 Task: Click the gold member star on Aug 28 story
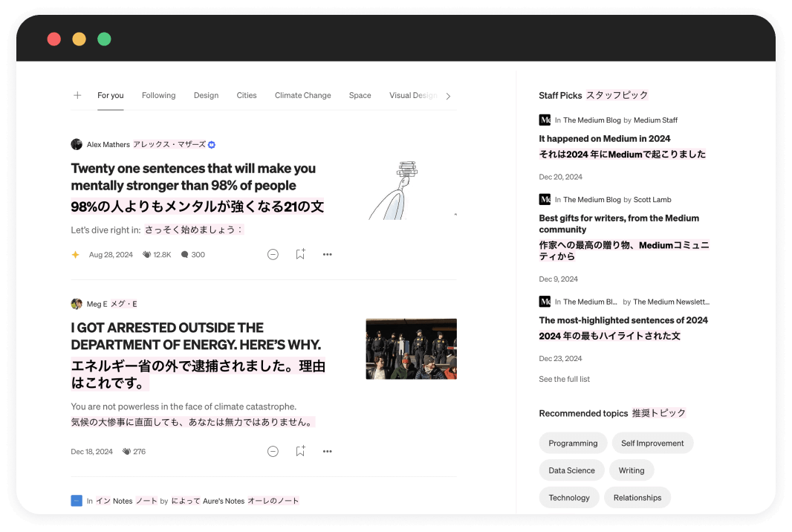click(75, 255)
